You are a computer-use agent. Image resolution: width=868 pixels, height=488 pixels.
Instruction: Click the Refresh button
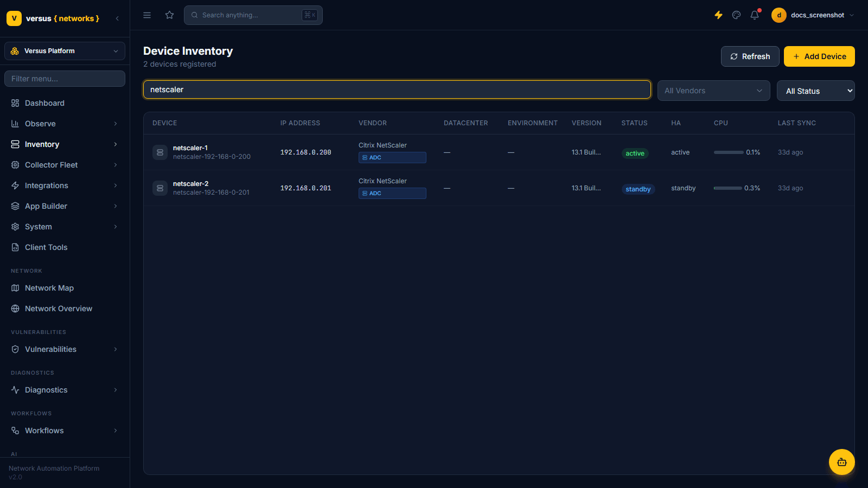point(750,56)
